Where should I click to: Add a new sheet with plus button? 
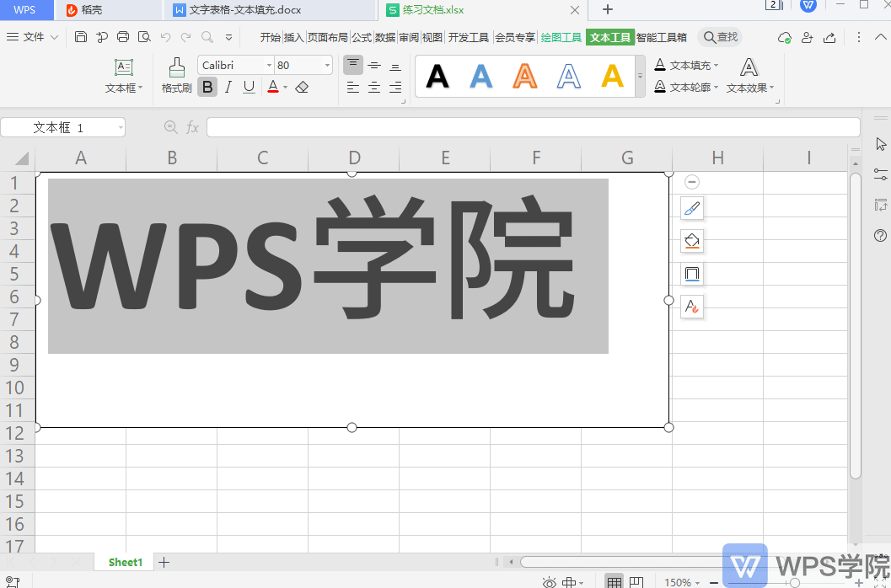click(164, 562)
